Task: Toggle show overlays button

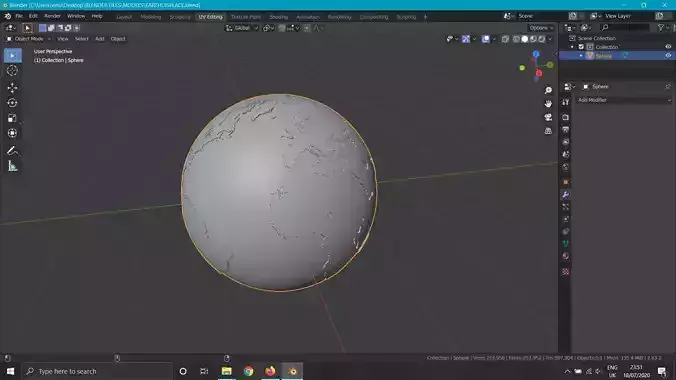Action: pos(486,39)
